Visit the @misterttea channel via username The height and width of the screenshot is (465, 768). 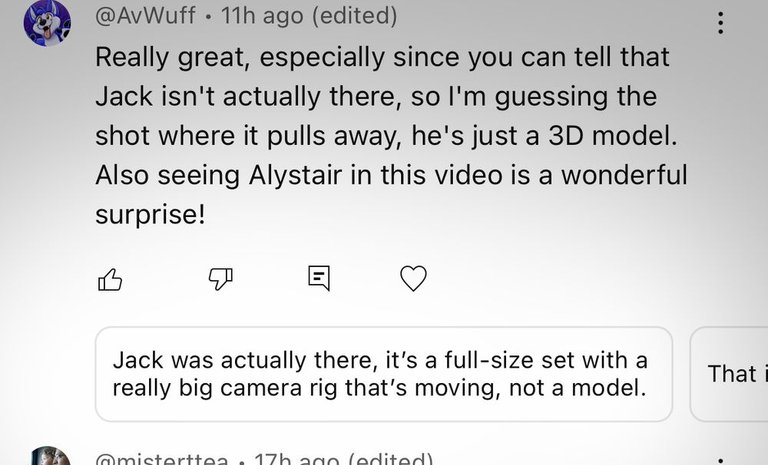pyautogui.click(x=161, y=460)
